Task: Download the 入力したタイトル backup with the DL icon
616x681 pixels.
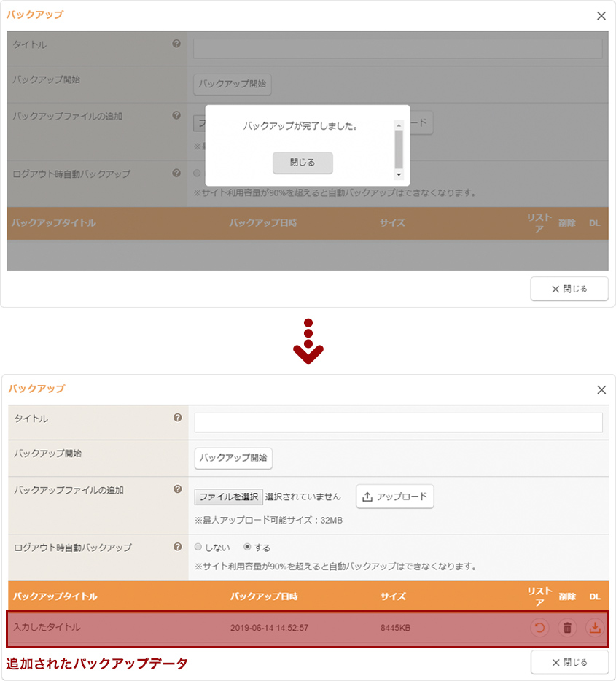Action: pyautogui.click(x=595, y=628)
